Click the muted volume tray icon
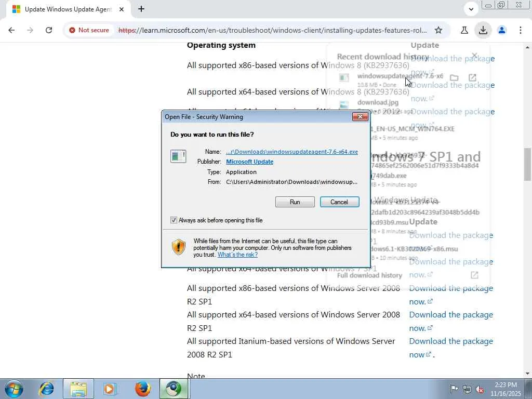Screen dimensions: 532x399 tap(480, 389)
